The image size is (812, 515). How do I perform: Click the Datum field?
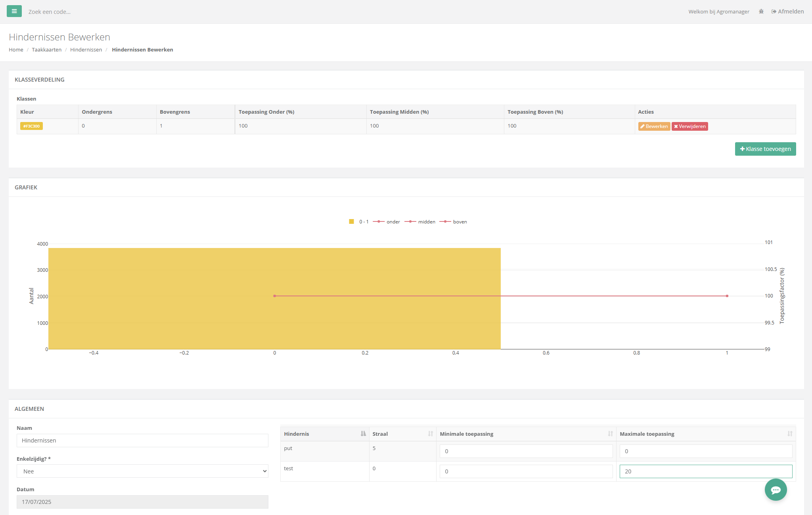coord(142,502)
